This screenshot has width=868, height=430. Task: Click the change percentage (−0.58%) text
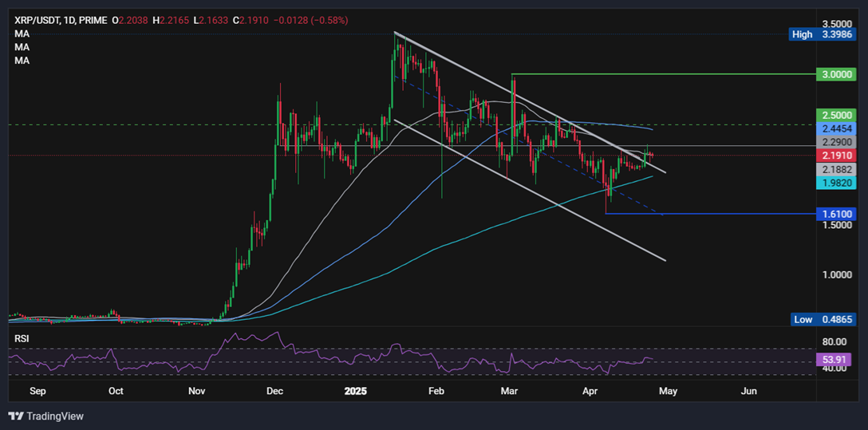[329, 21]
